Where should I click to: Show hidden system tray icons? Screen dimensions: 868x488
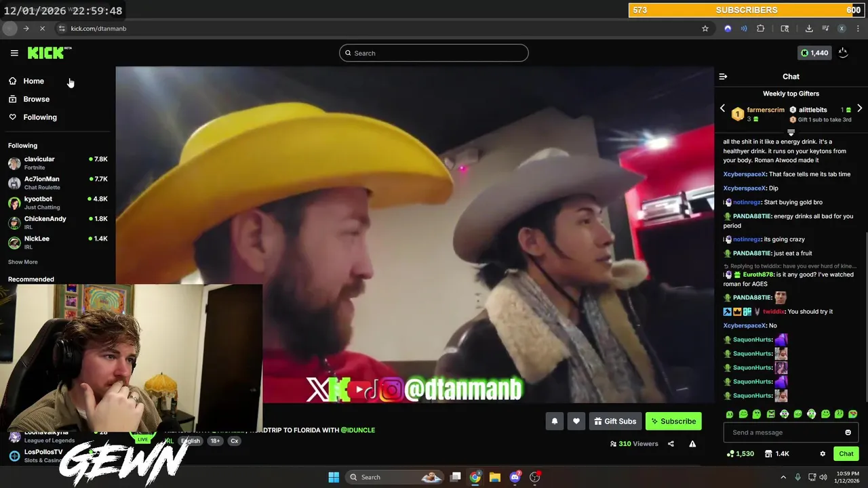783,477
